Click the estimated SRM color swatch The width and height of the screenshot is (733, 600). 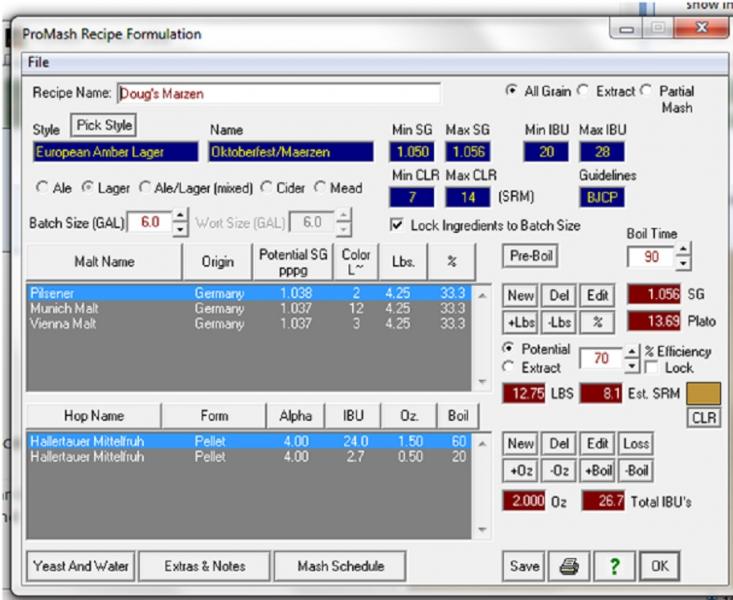(703, 393)
